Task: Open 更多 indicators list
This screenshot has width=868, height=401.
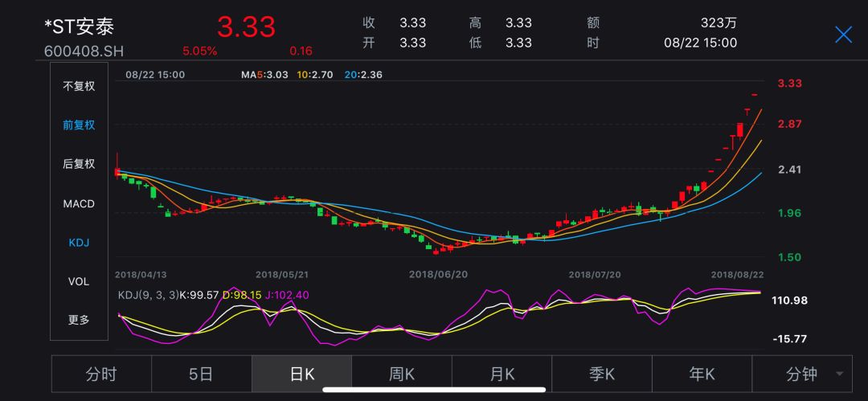Action: (79, 320)
